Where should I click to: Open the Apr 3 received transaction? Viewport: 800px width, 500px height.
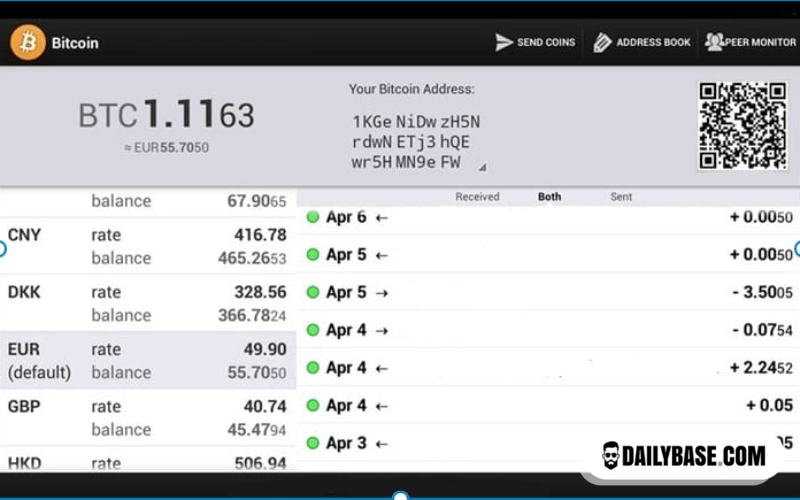click(548, 443)
